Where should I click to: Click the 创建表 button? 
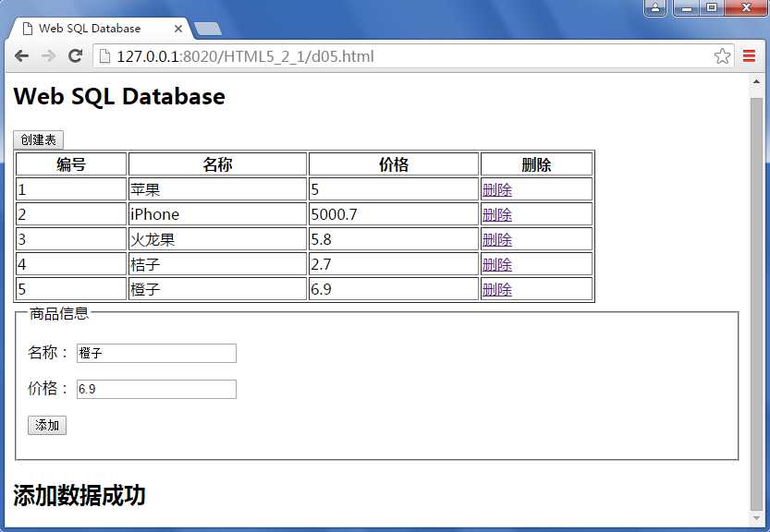click(x=38, y=139)
